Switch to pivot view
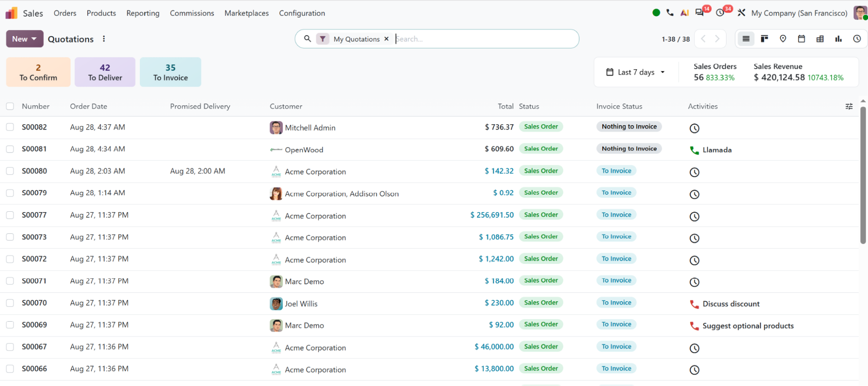The width and height of the screenshot is (868, 386). 820,39
